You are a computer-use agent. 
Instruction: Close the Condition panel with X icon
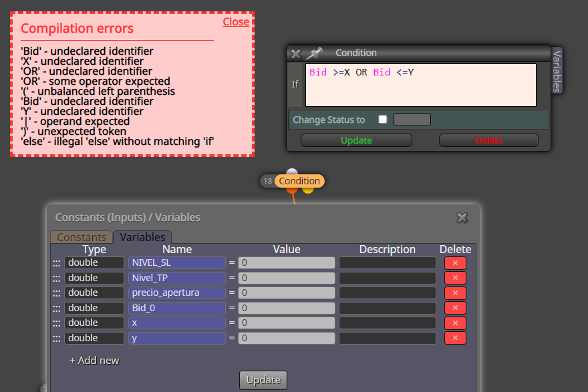(296, 54)
